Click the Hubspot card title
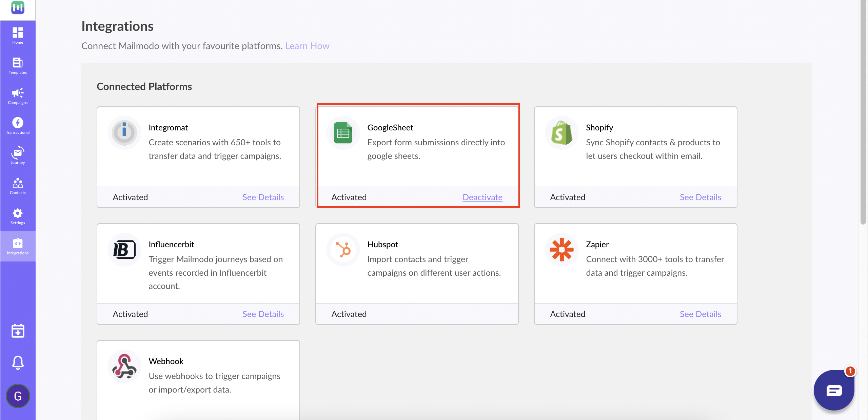 point(382,244)
